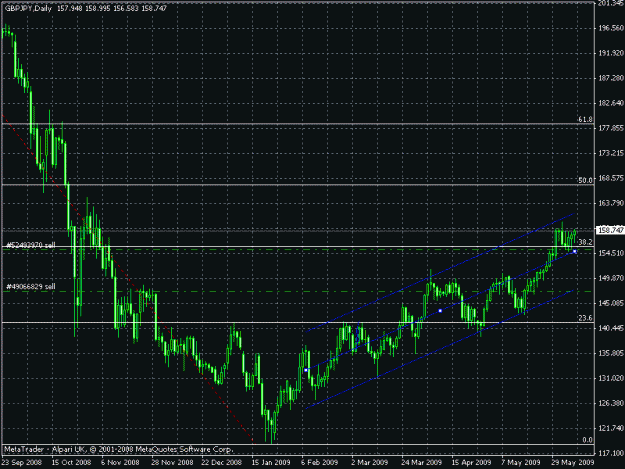Click the 145.085 price axis label

pyautogui.click(x=611, y=303)
